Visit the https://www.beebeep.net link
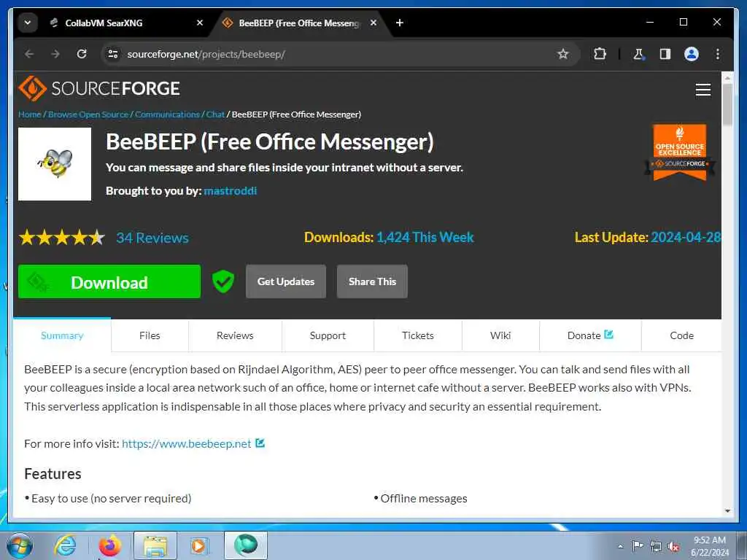The width and height of the screenshot is (747, 560). (186, 444)
